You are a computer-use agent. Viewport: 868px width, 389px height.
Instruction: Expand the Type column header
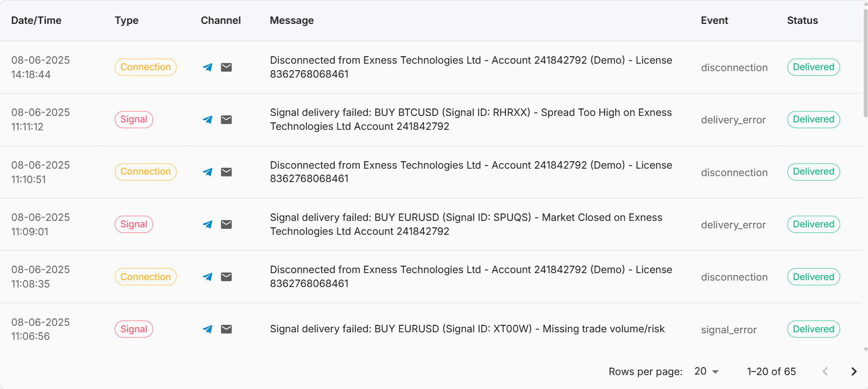click(126, 20)
